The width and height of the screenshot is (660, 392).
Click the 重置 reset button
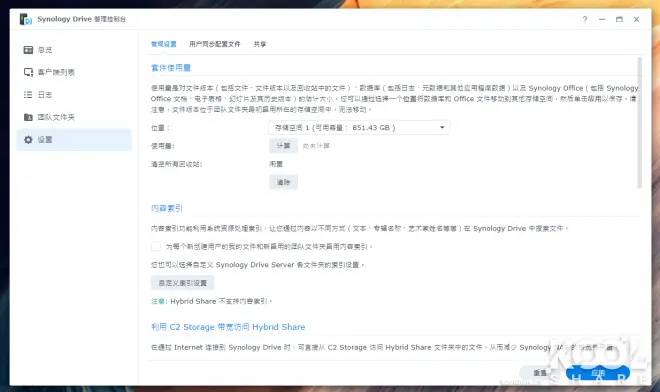(540, 373)
